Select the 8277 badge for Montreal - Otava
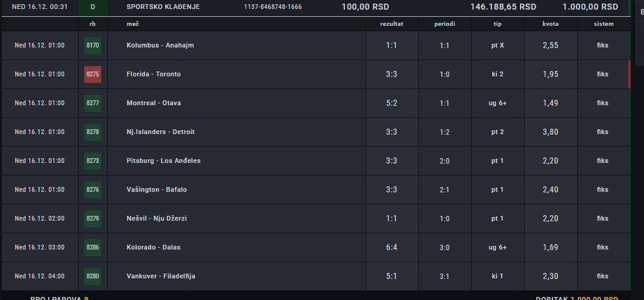The image size is (644, 300). coord(93,103)
